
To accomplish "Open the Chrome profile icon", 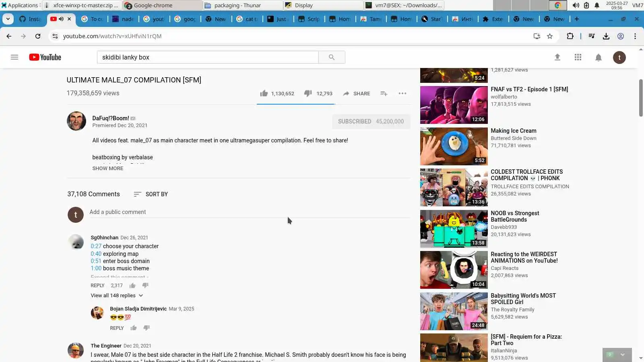I will click(621, 36).
